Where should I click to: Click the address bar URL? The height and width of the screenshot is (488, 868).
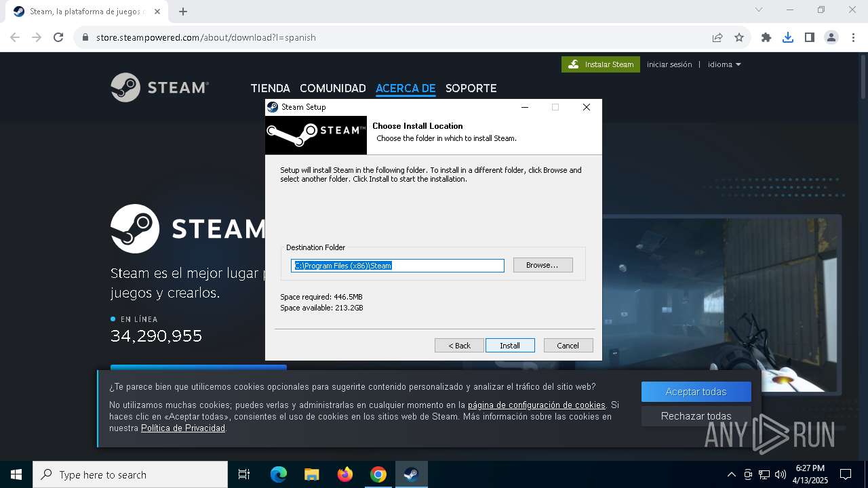206,37
